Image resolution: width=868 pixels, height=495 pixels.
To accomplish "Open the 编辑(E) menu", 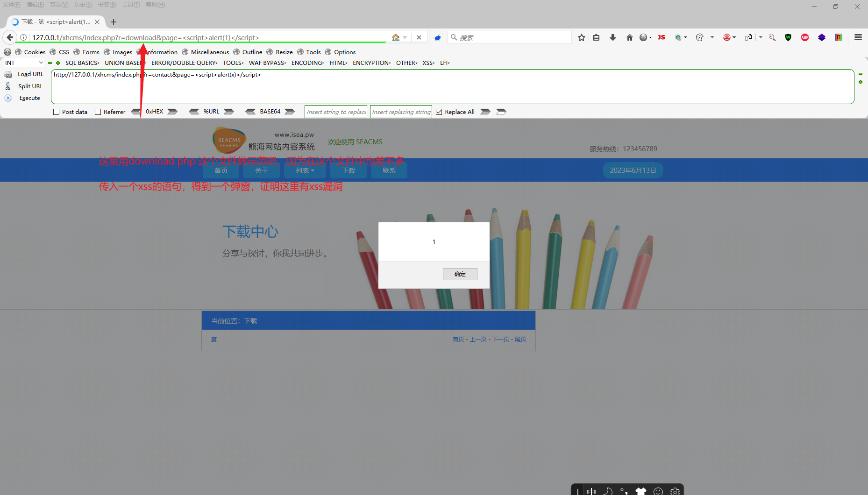I will coord(35,5).
